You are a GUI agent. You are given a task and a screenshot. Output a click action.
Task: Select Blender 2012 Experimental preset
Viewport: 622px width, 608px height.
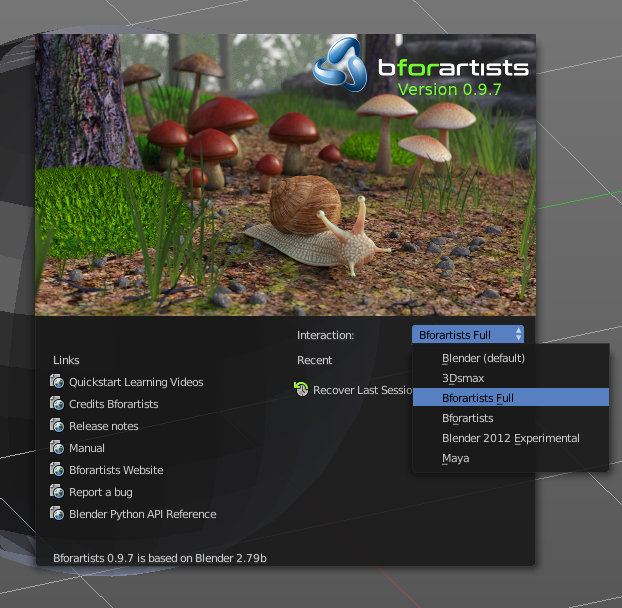[511, 438]
